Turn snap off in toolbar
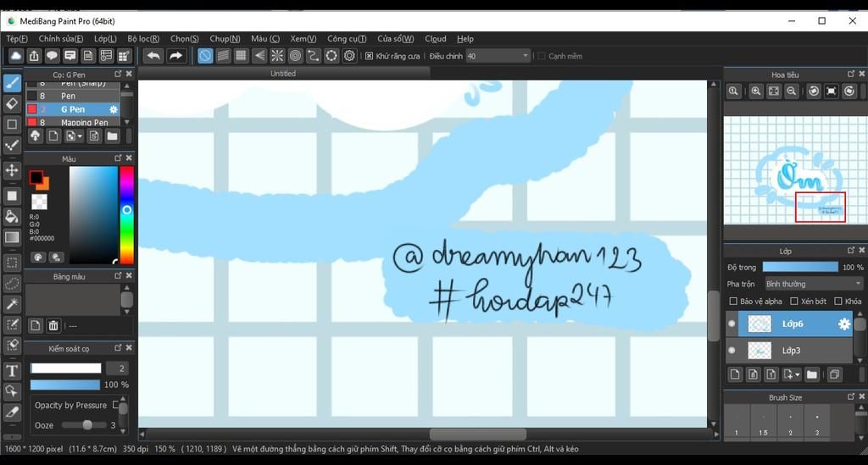Image resolution: width=868 pixels, height=465 pixels. 205,56
